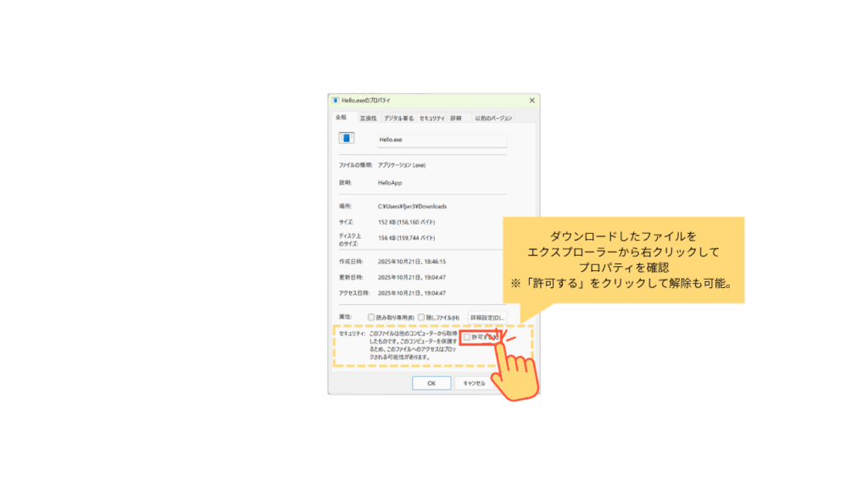The height and width of the screenshot is (488, 868).
Task: Go to the 詳細 tab
Action: coord(456,118)
